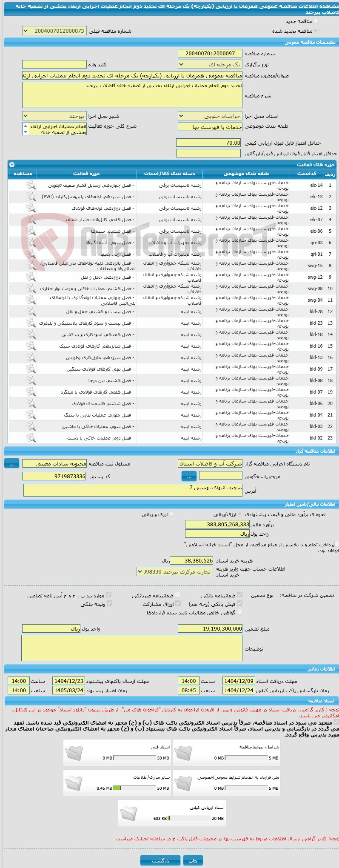This screenshot has height=868, width=339.
Task: Click the سایر مدارک/اطلاعات size progress bar
Action: tap(134, 788)
